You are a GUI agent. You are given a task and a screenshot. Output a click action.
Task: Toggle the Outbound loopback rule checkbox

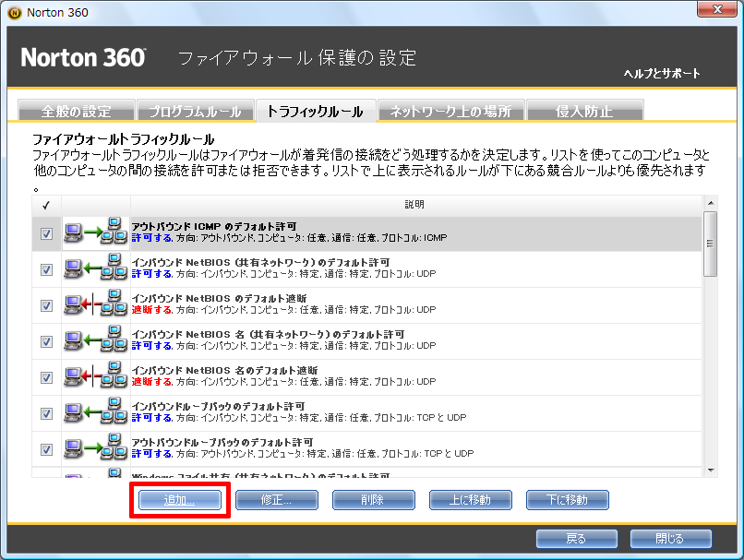(47, 450)
